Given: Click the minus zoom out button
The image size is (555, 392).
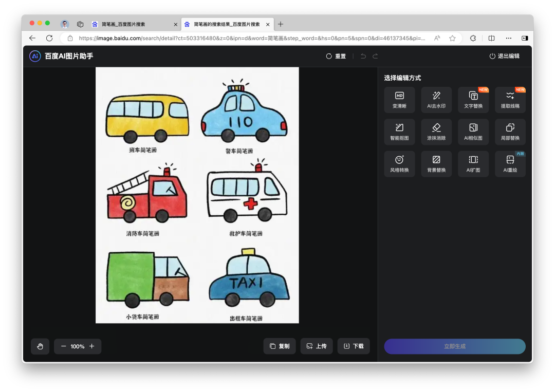Looking at the screenshot, I should click(64, 346).
